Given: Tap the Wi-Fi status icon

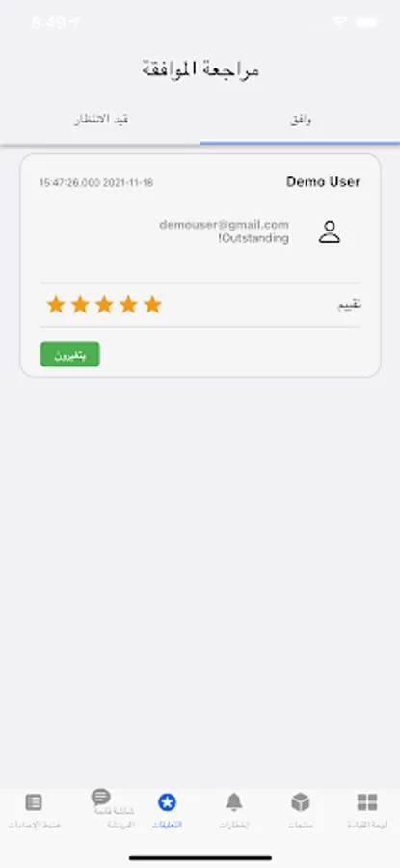Looking at the screenshot, I should coord(339,22).
